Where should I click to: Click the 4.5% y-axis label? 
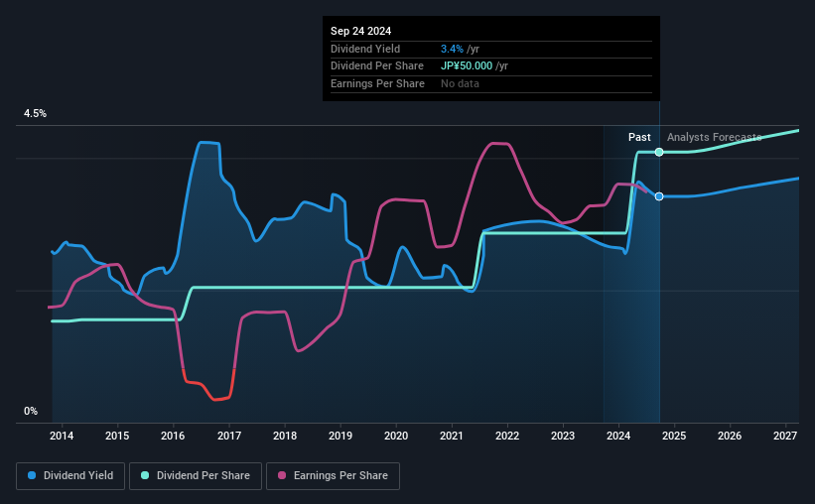click(35, 114)
